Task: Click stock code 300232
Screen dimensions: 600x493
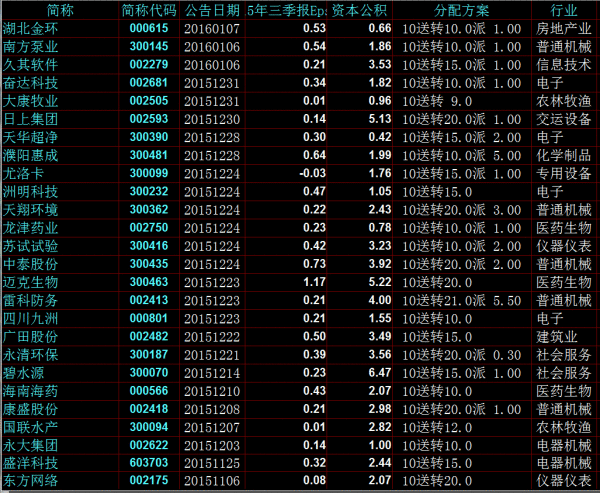Action: (149, 191)
